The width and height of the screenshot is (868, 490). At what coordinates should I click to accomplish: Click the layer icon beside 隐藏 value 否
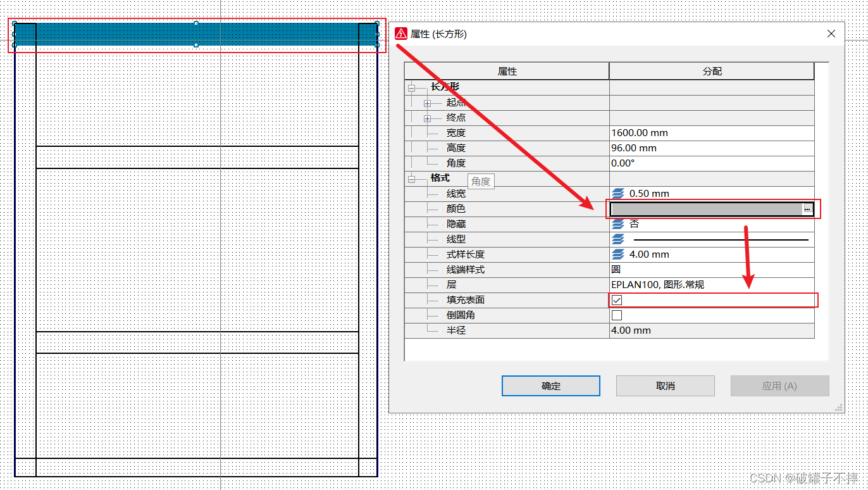(618, 224)
